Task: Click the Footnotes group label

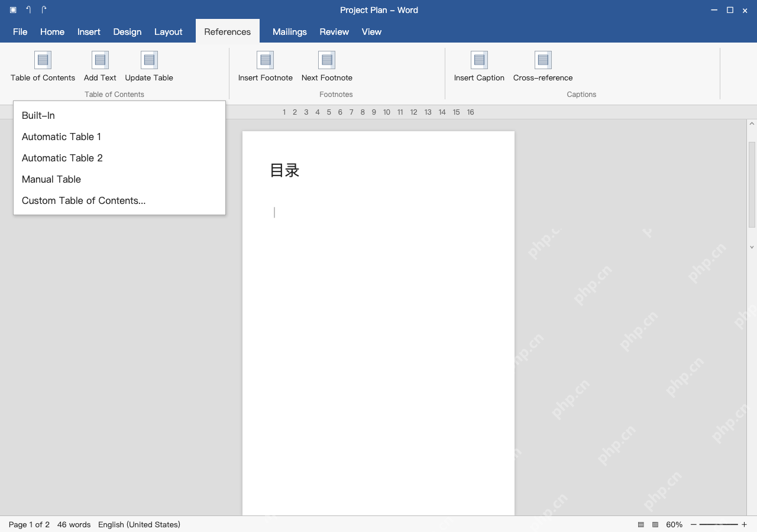Action: (336, 95)
